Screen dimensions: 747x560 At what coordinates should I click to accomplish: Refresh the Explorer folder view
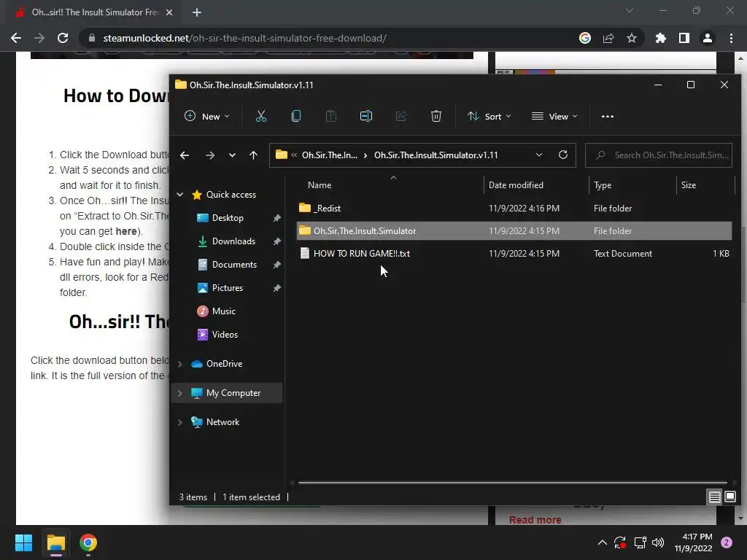click(x=562, y=155)
